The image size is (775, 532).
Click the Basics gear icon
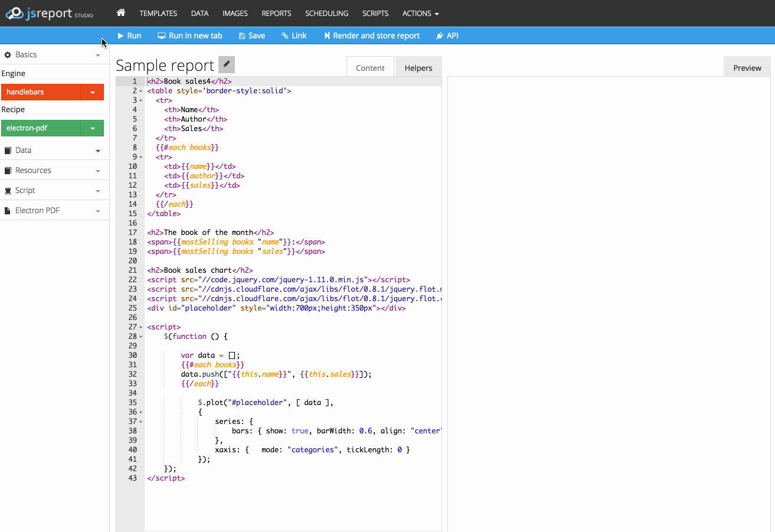(8, 54)
